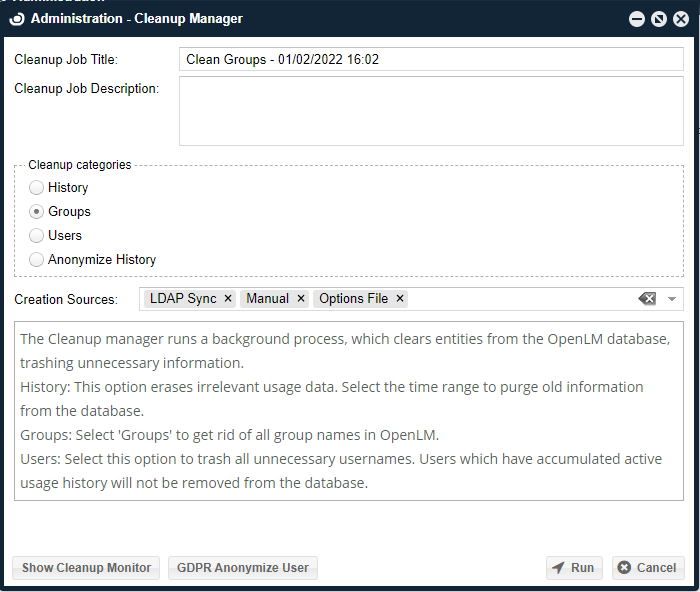Screen dimensions: 700x592
Task: Expand the Creation Sources dropdown arrow
Action: point(672,299)
